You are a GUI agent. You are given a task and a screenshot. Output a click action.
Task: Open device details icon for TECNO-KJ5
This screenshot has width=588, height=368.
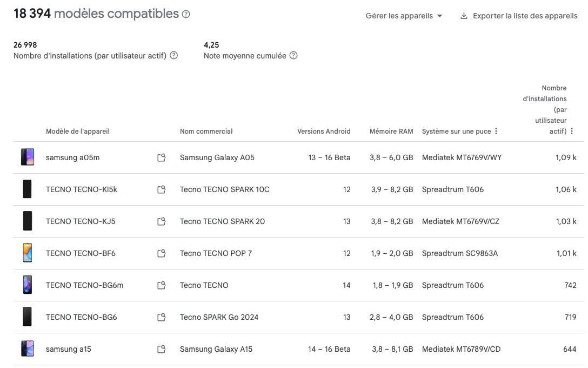click(161, 221)
